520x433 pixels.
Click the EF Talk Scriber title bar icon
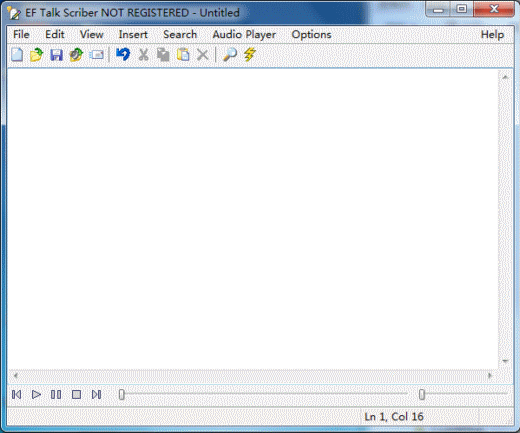[14, 13]
